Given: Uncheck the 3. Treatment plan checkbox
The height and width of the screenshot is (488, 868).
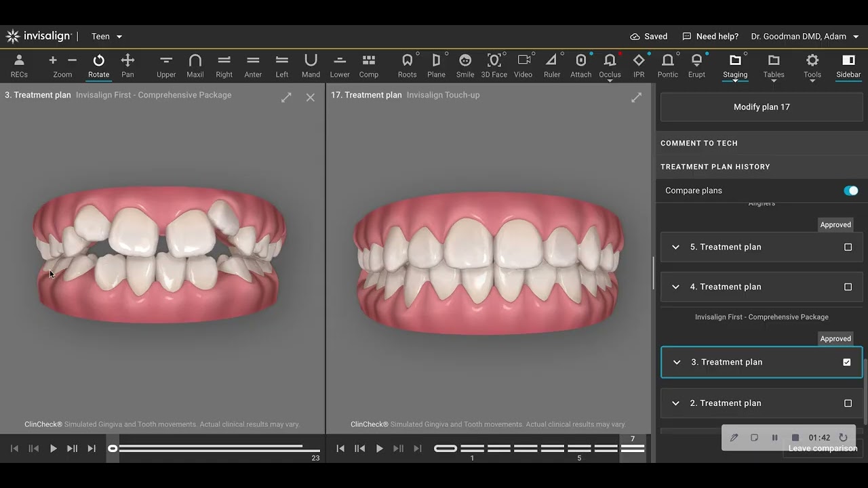Looking at the screenshot, I should point(847,362).
